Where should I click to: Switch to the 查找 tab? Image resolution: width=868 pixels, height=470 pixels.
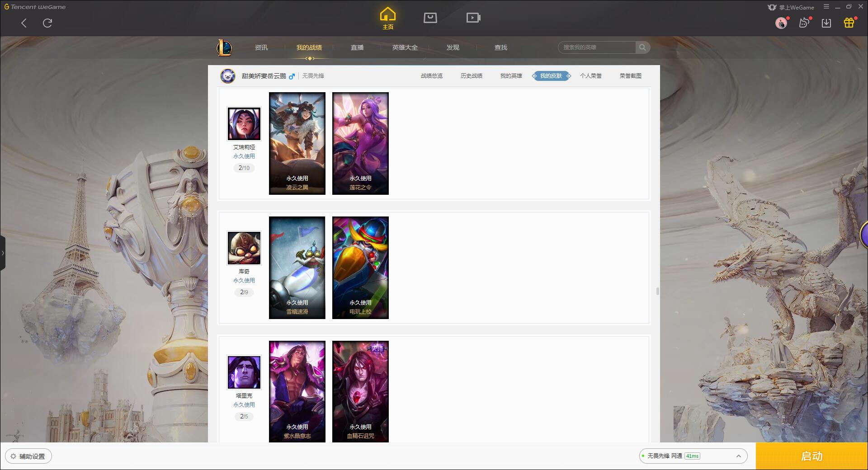click(x=501, y=47)
